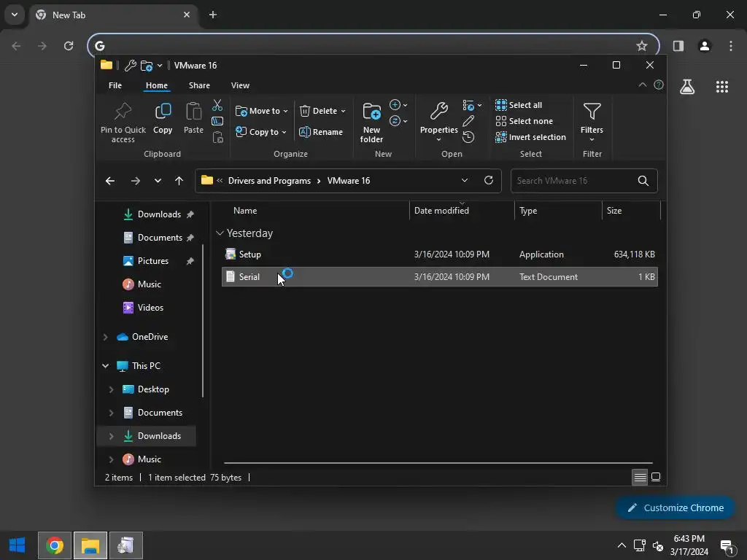The width and height of the screenshot is (747, 560).
Task: Collapse the ribbon with chevron
Action: (x=642, y=85)
